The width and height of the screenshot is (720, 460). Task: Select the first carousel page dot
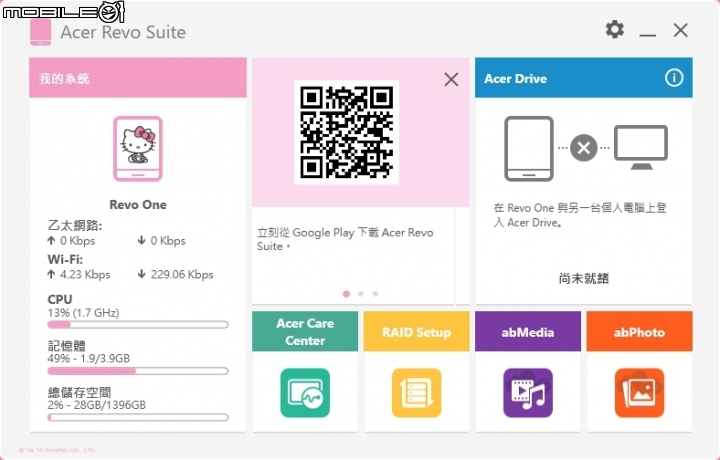click(346, 294)
